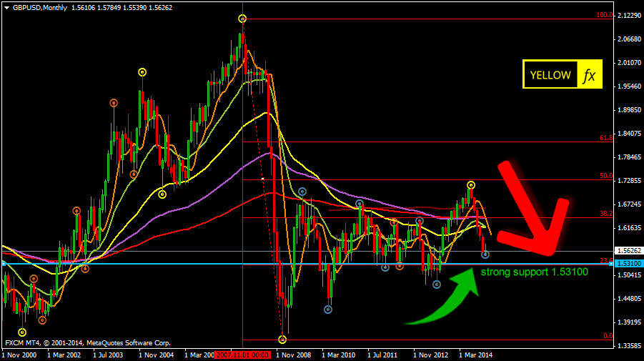
Task: Select the 38.2 Fibonacci level label
Action: [605, 214]
